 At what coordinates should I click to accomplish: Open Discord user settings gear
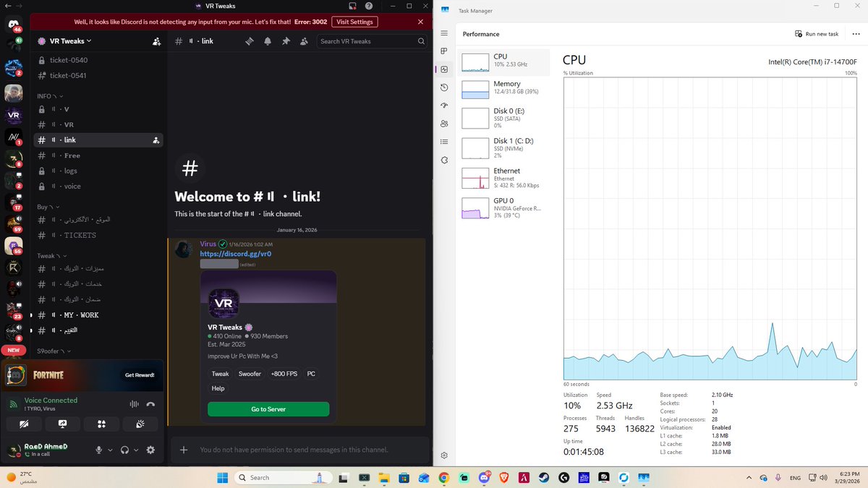[150, 450]
